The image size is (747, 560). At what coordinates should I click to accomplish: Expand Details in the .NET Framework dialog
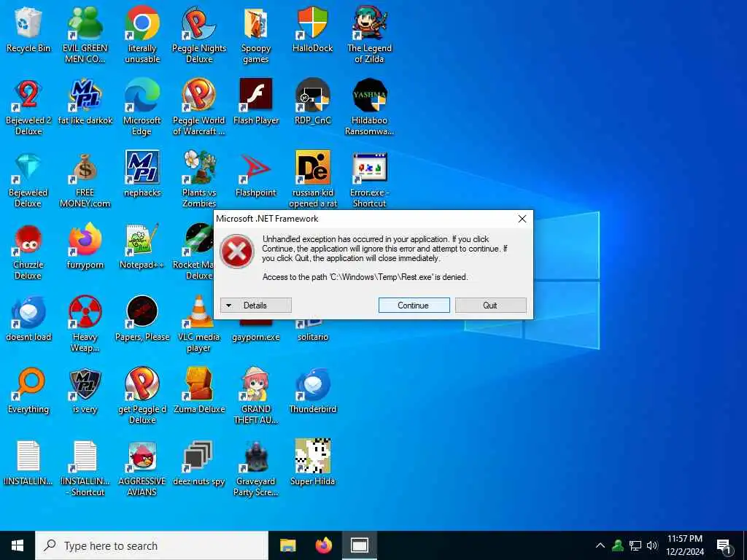pos(256,306)
